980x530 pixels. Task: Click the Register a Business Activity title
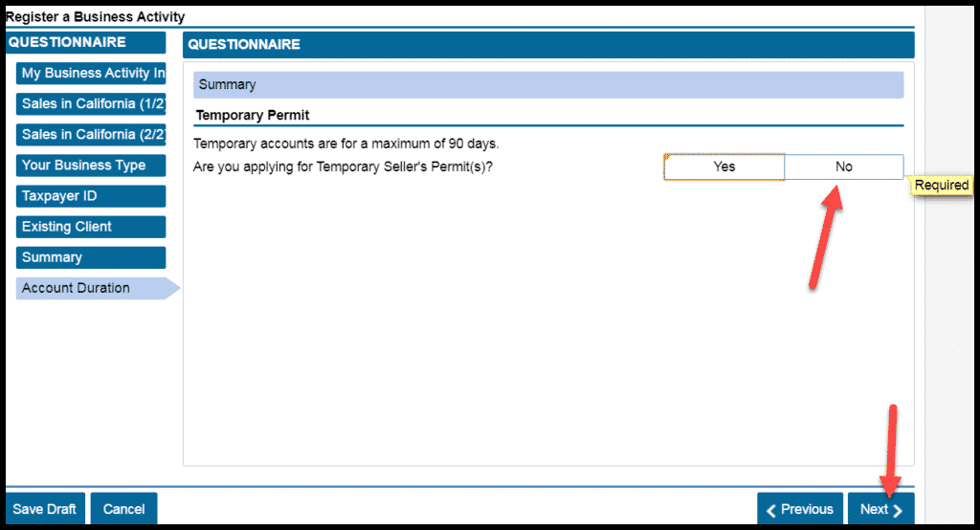point(96,17)
